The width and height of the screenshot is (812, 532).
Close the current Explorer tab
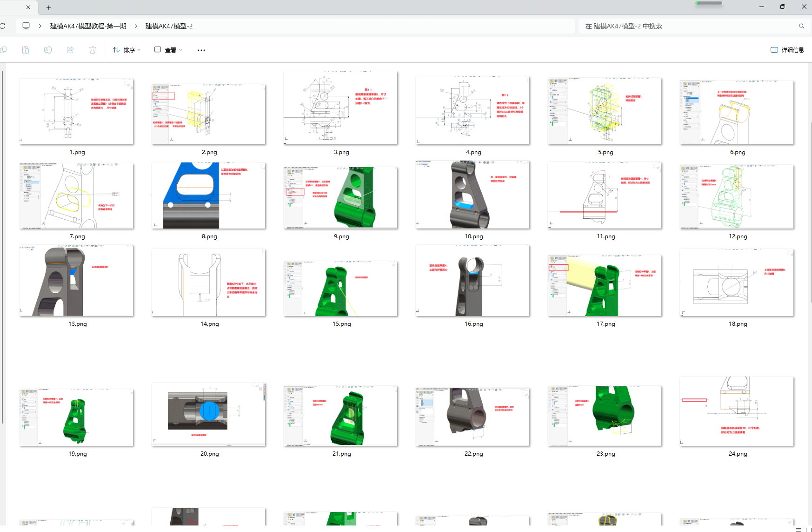coord(28,7)
